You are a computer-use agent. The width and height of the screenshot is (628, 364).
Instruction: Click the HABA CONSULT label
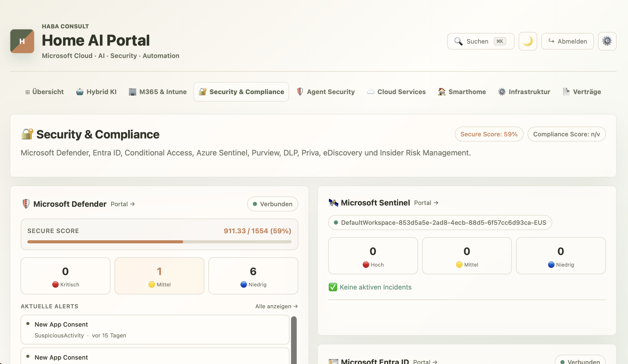click(x=66, y=26)
